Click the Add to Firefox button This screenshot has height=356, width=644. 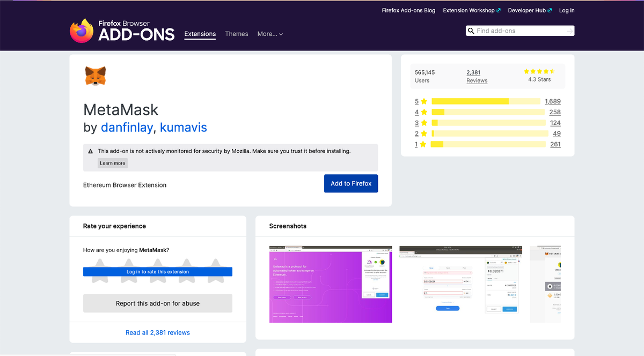(x=351, y=183)
